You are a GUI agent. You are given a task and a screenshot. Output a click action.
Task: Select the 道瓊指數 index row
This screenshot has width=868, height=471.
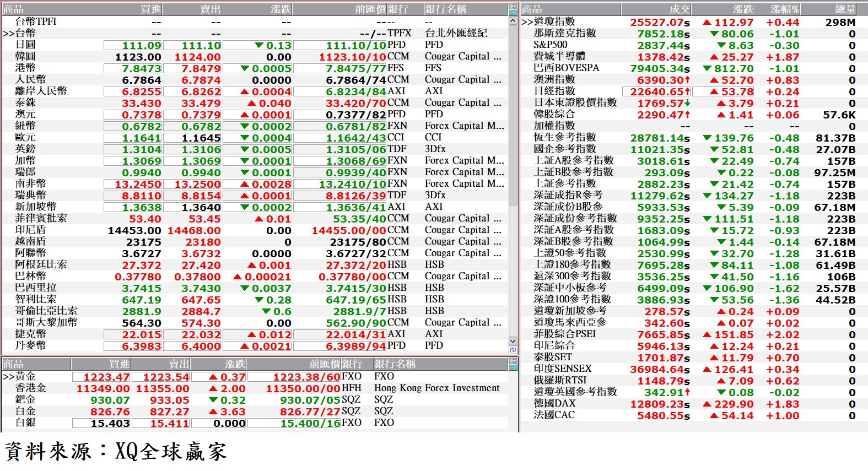click(x=694, y=21)
